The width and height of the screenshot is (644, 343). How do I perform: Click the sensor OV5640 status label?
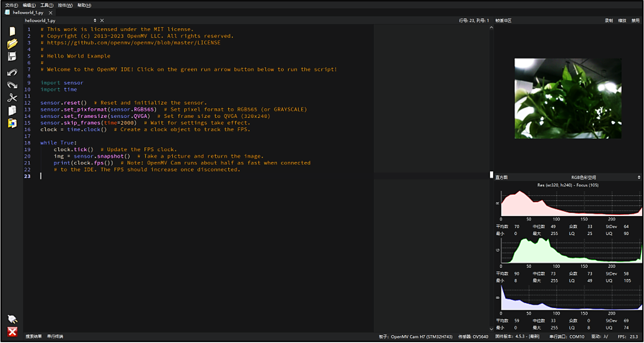[x=473, y=337]
